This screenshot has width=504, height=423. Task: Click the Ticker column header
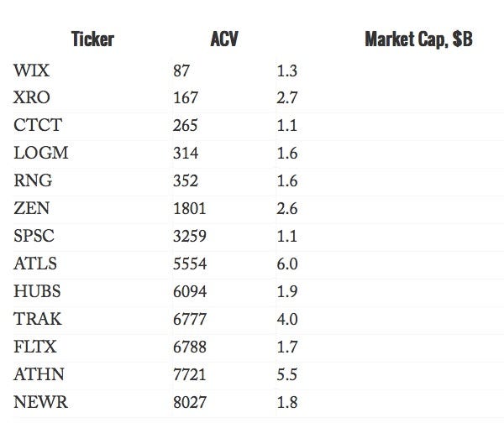point(92,39)
